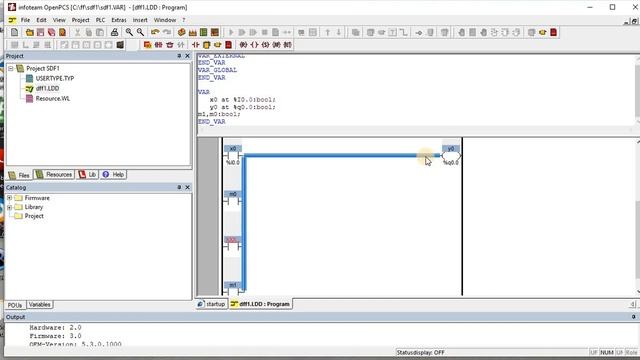This screenshot has width=640, height=360.
Task: Select Resource.WL in project tree
Action: coord(53,98)
